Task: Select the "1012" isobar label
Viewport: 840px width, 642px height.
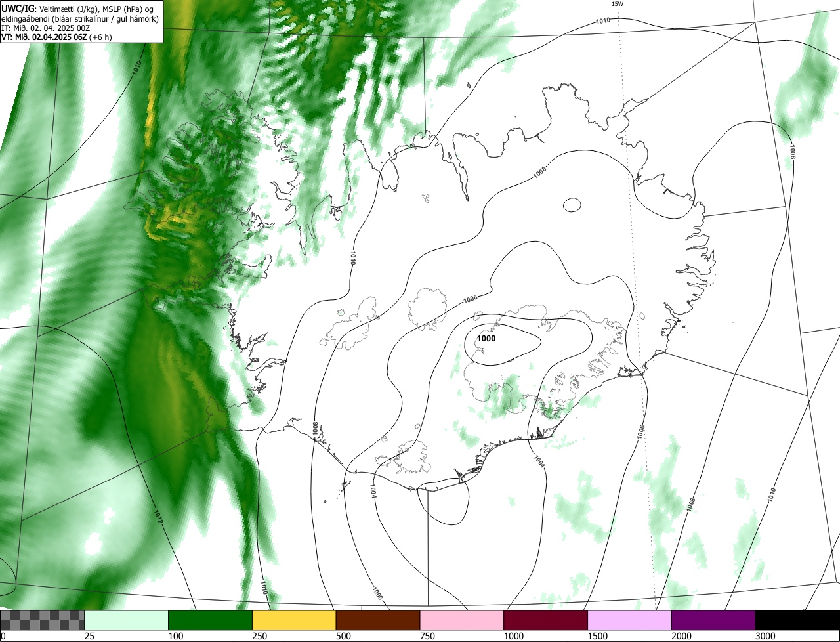Action: [159, 517]
